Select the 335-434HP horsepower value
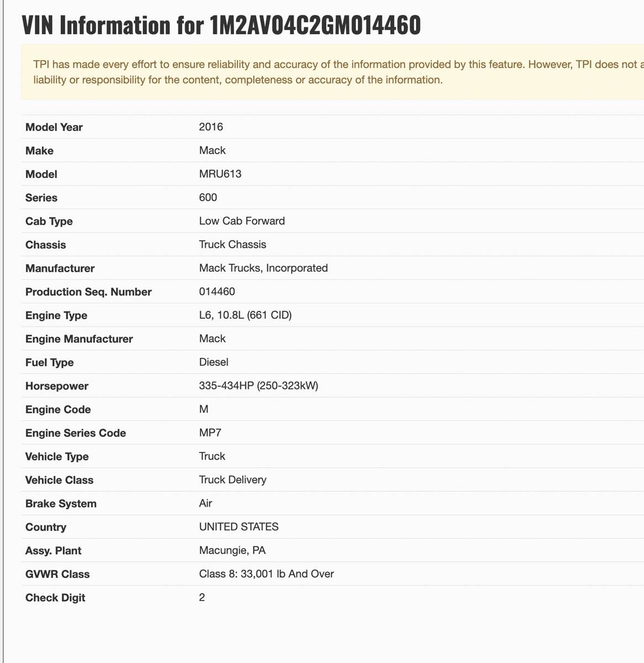644x663 pixels. (x=258, y=386)
